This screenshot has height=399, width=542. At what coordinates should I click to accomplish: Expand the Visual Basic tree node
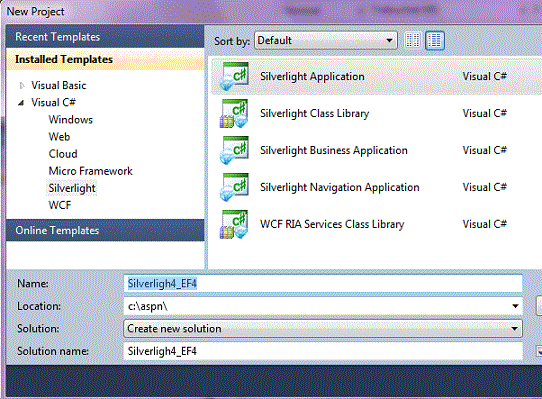point(22,85)
